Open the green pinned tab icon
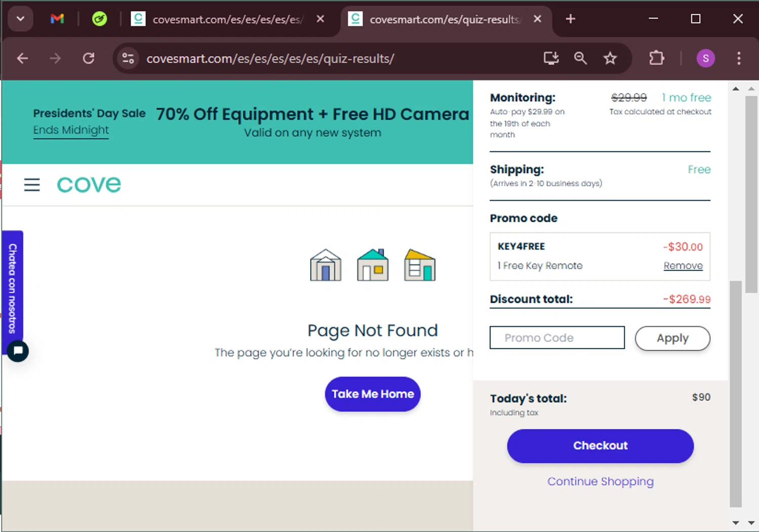Viewport: 759px width, 532px height. 100,19
